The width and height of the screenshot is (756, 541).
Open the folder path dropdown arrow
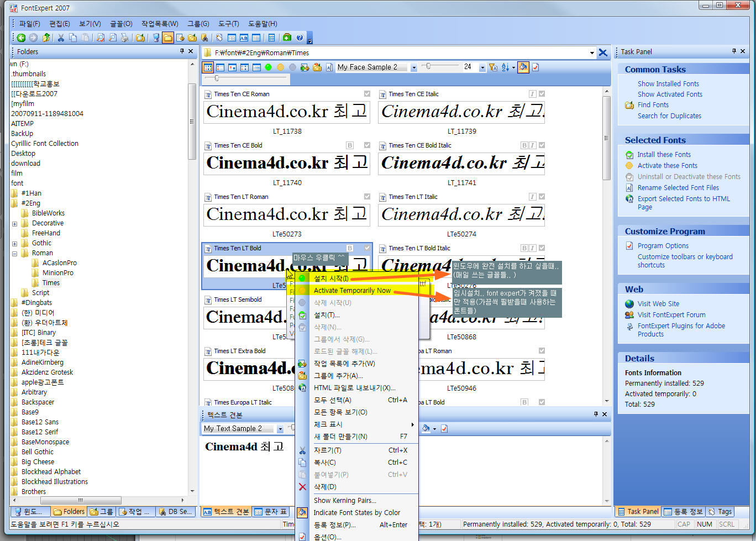[592, 53]
